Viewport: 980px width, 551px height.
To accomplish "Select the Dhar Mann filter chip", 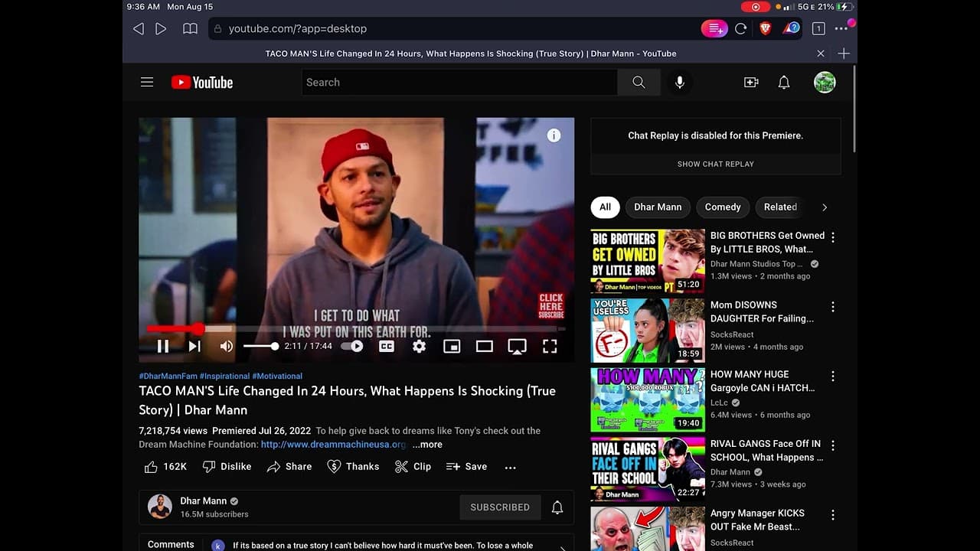I will (658, 207).
